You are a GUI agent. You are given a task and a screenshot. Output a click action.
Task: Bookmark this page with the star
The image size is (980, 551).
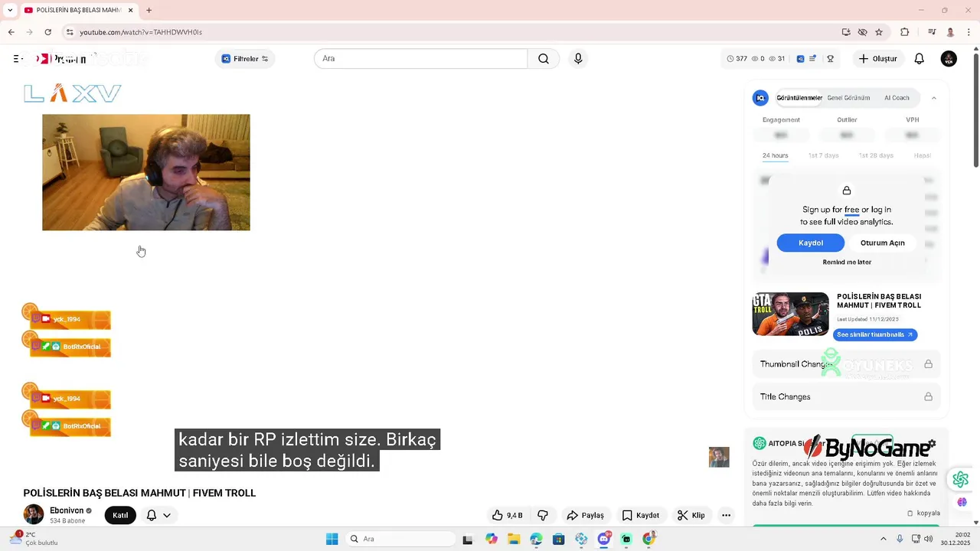click(879, 32)
